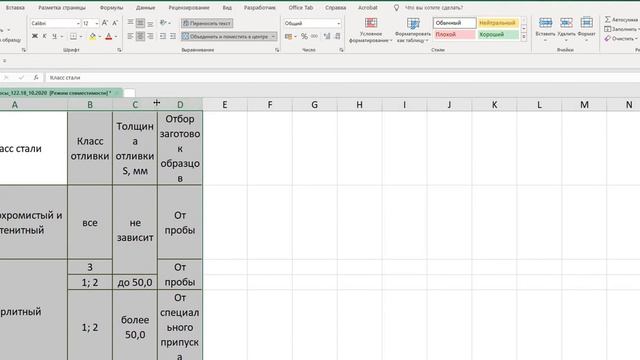Open Форматировать как таблицу gallery
The width and height of the screenshot is (640, 360).
pos(413,30)
